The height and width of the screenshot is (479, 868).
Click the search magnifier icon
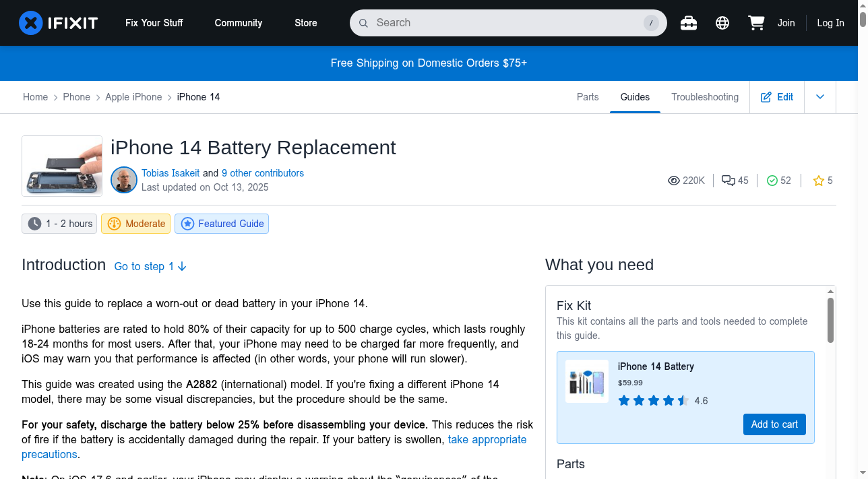coord(363,23)
